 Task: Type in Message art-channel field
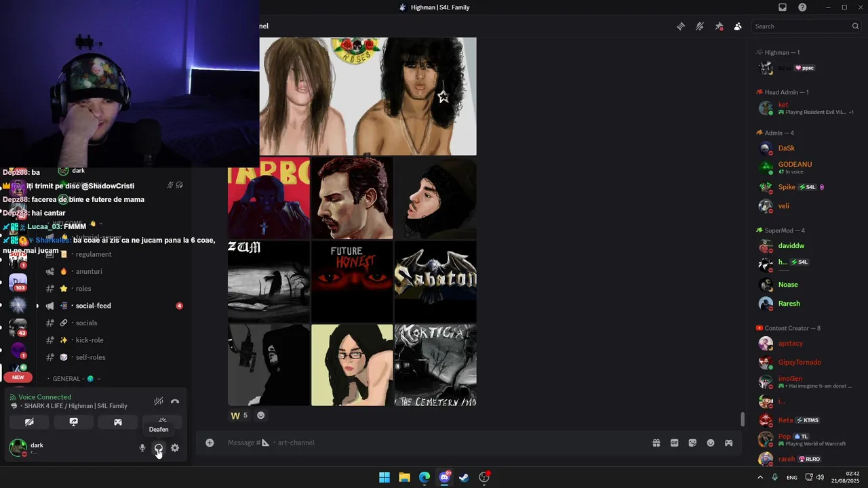pos(434,443)
